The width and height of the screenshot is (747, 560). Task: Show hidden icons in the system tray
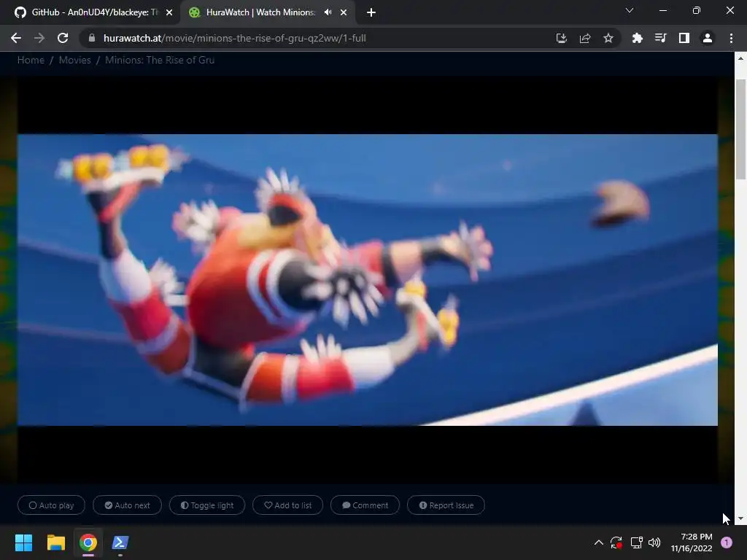click(x=599, y=542)
